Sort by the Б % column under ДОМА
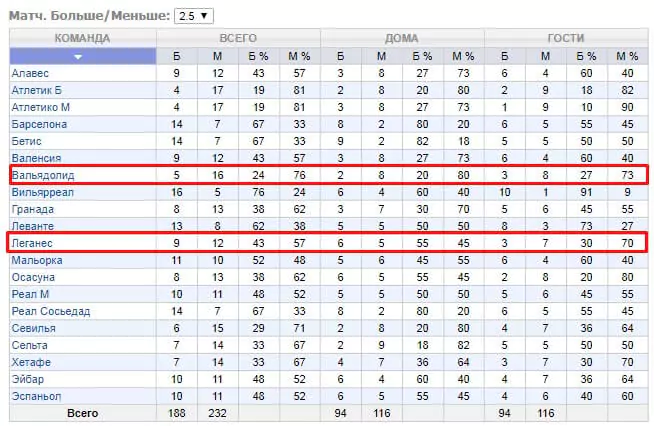The height and width of the screenshot is (426, 654). pyautogui.click(x=422, y=56)
